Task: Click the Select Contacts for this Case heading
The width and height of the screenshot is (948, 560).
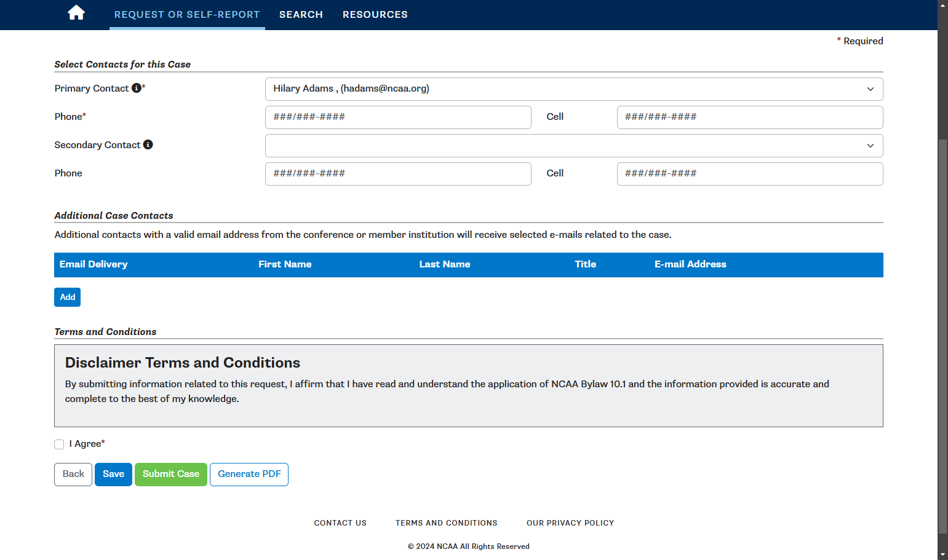Action: coord(122,65)
